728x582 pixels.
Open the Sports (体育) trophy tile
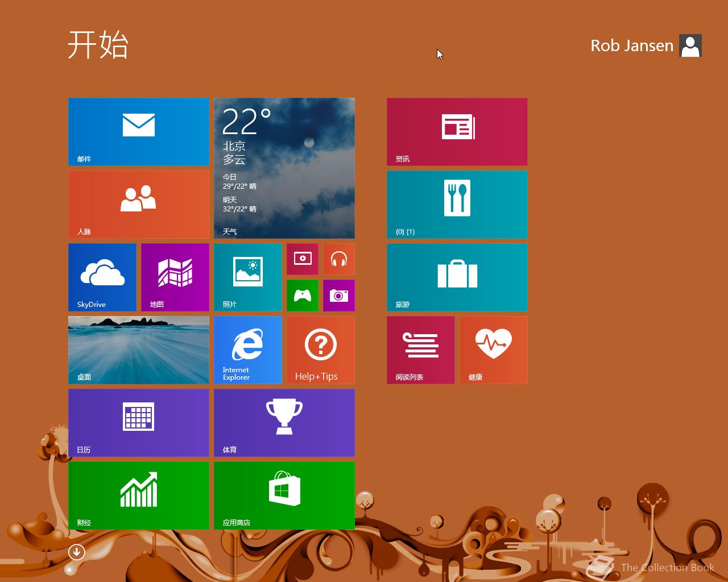click(284, 423)
